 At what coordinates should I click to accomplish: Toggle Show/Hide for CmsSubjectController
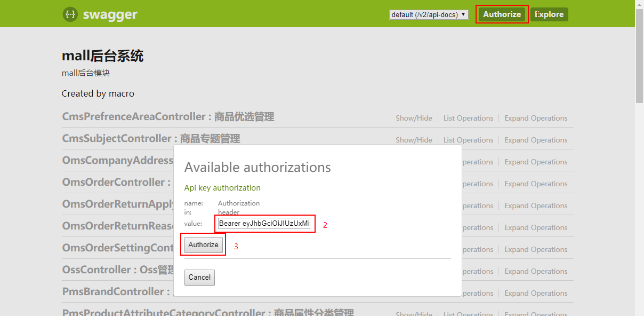pyautogui.click(x=414, y=140)
